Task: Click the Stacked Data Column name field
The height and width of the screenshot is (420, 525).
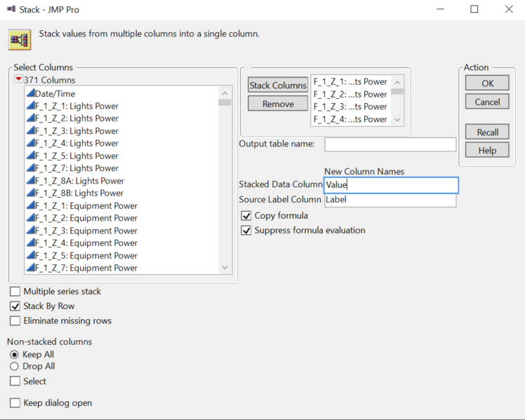Action: (391, 185)
